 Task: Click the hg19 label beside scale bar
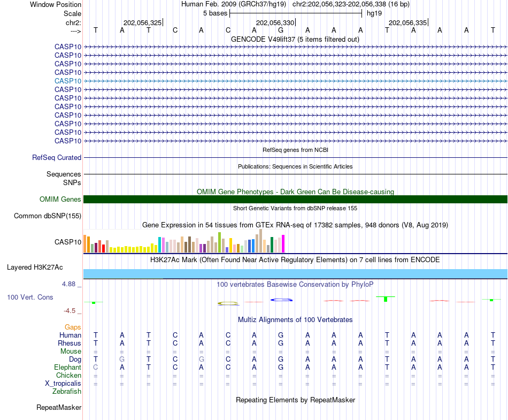click(374, 13)
